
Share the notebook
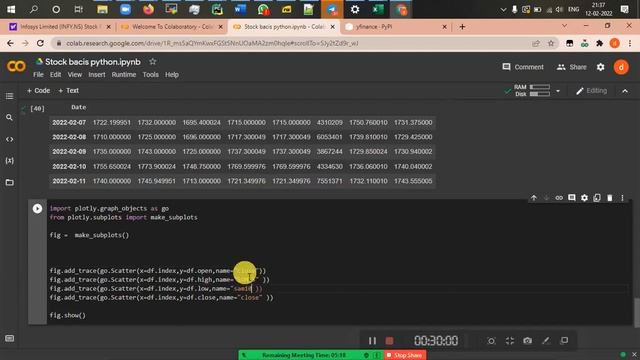[x=571, y=67]
